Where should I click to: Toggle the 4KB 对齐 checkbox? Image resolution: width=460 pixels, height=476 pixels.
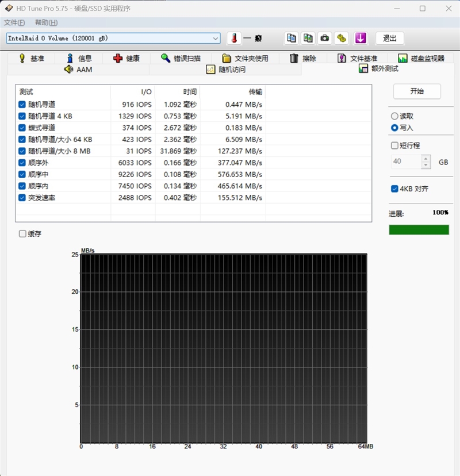(x=394, y=189)
